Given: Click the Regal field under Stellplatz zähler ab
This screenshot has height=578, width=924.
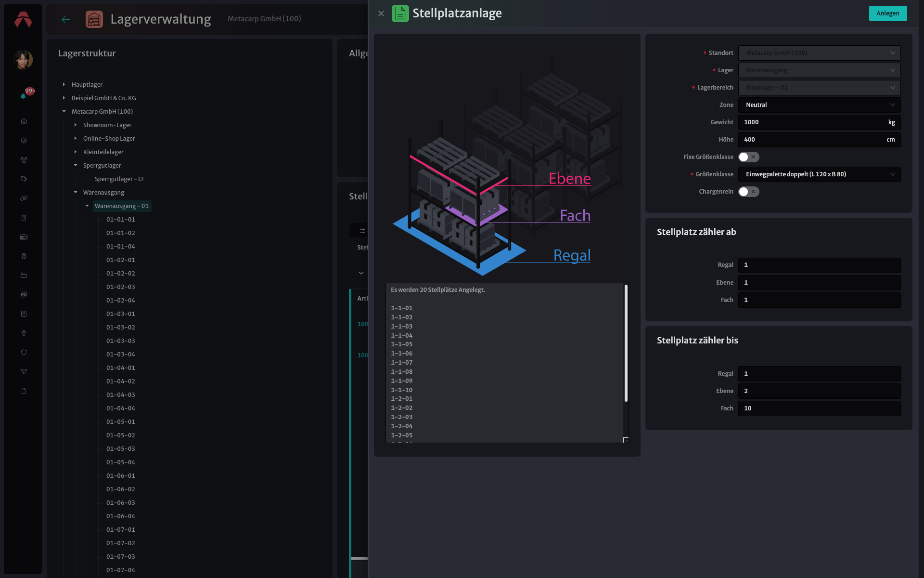Looking at the screenshot, I should click(x=819, y=265).
